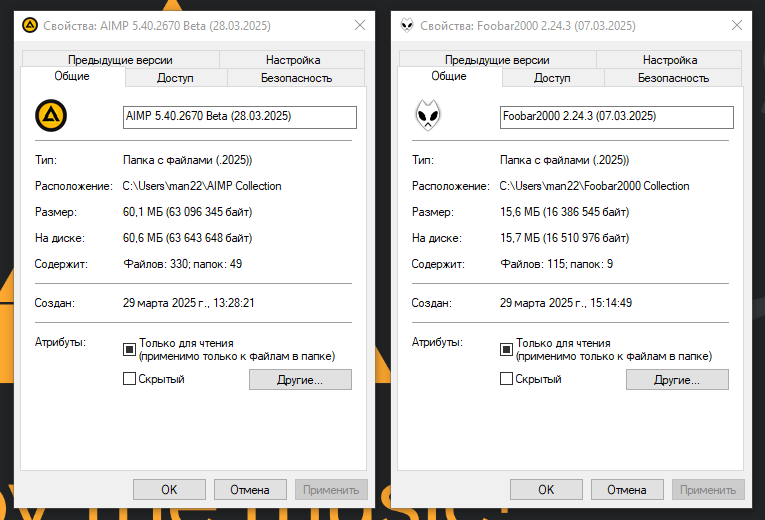Screen dimensions: 765x520
Task: Click the large AIMP folder icon
Action: (46, 117)
